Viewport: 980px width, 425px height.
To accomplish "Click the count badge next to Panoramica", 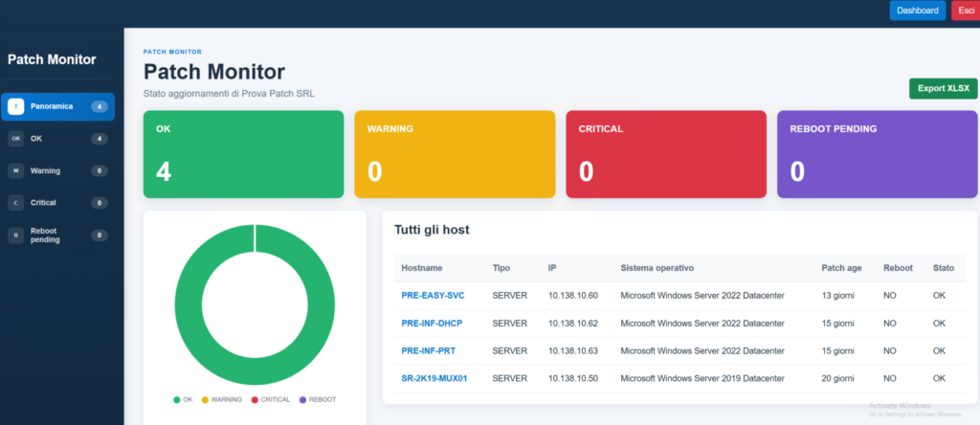I will tap(100, 107).
